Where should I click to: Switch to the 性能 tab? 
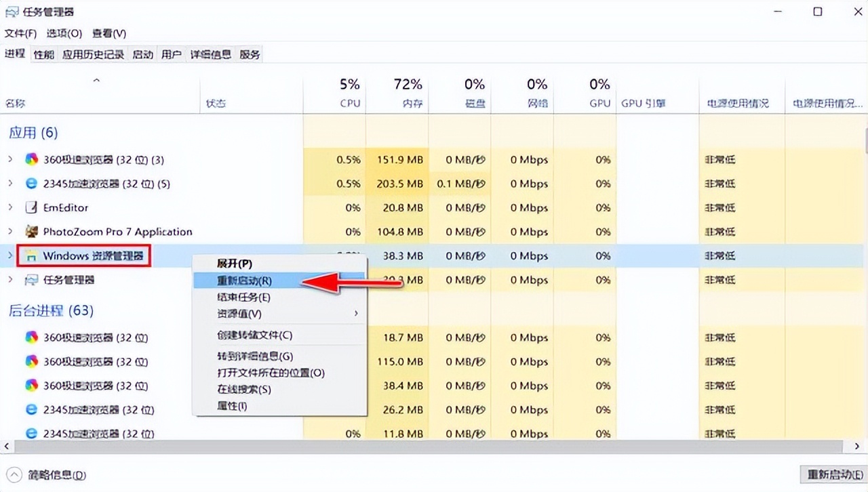43,54
